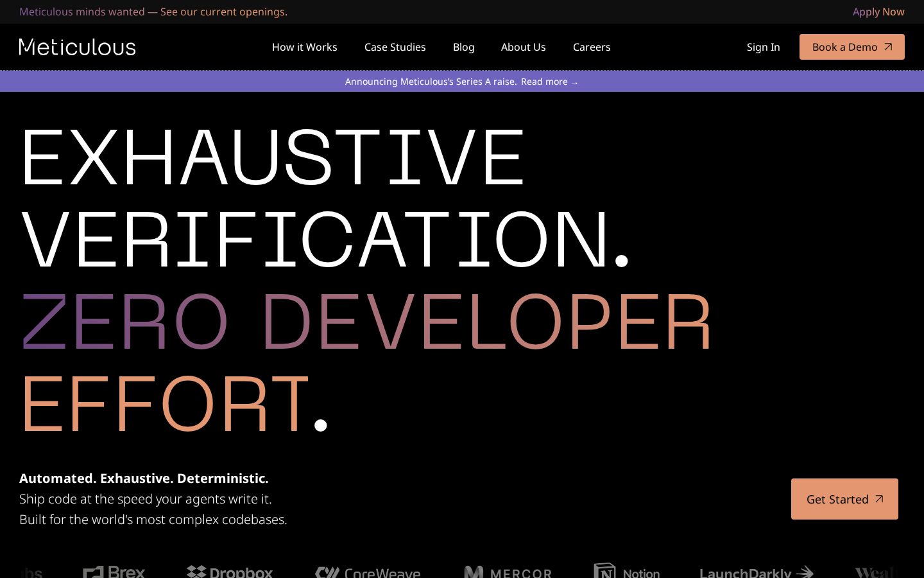924x578 pixels.
Task: Click the Sign In link
Action: [x=763, y=47]
